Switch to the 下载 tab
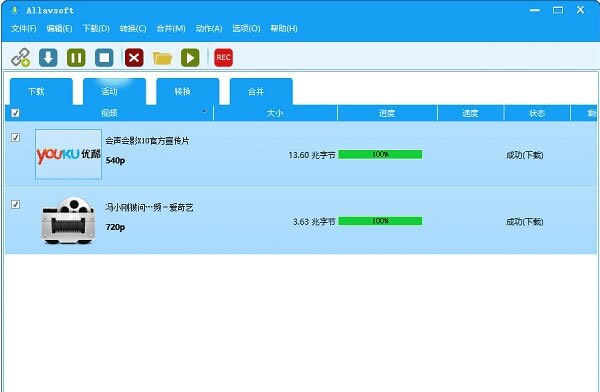The height and width of the screenshot is (392, 600). pyautogui.click(x=41, y=91)
